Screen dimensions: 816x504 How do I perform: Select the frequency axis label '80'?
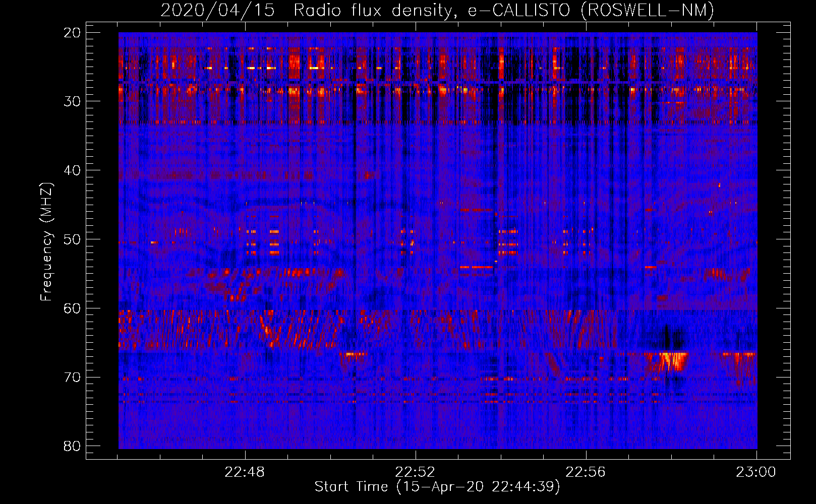coord(73,446)
